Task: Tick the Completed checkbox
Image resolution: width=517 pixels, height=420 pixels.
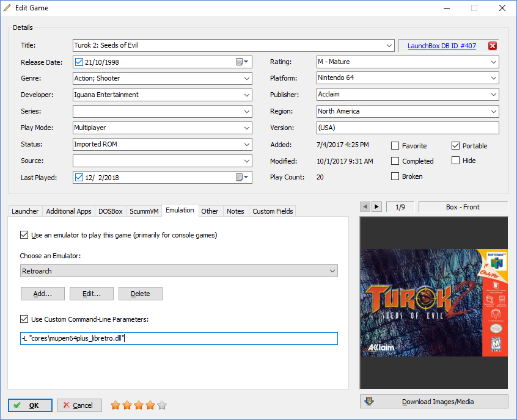Action: pos(395,161)
